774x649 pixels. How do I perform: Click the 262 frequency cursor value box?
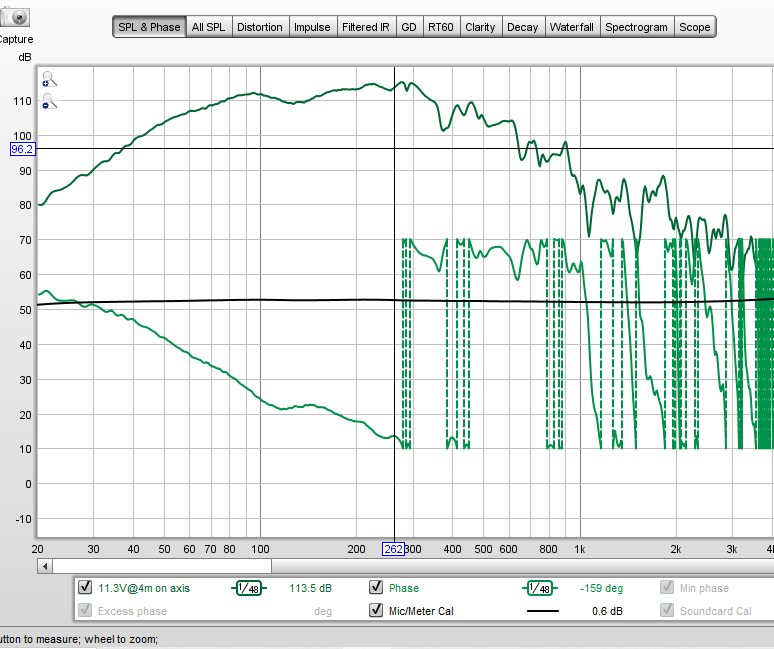coord(394,549)
